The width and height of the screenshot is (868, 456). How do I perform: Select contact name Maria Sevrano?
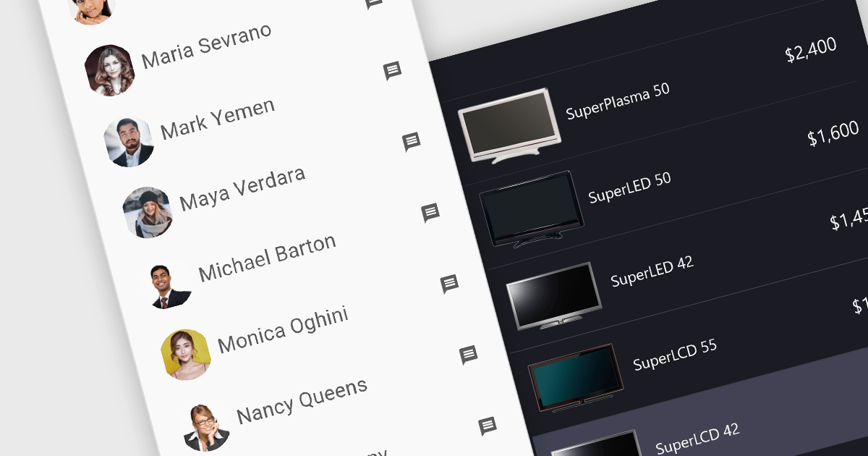(x=207, y=46)
